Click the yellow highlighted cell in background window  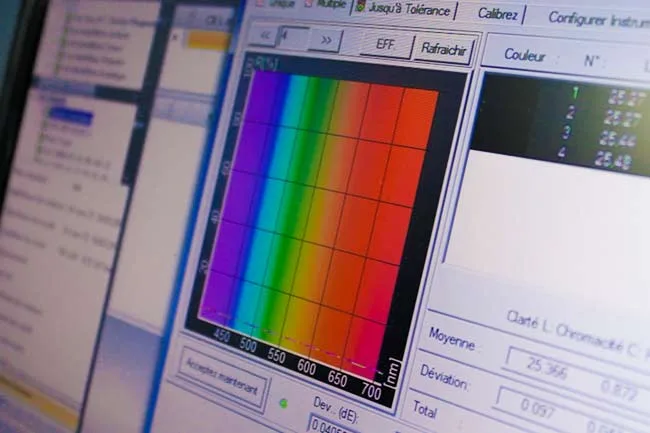(207, 41)
